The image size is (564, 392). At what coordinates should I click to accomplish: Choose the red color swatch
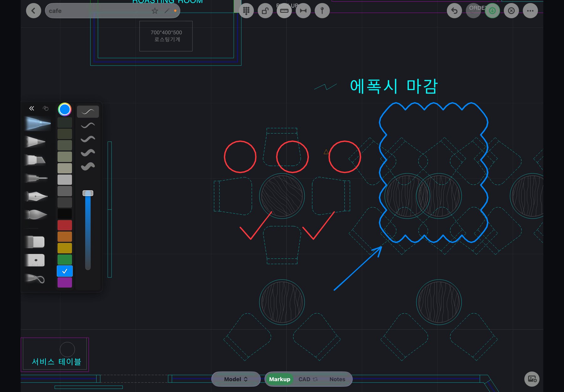(65, 225)
